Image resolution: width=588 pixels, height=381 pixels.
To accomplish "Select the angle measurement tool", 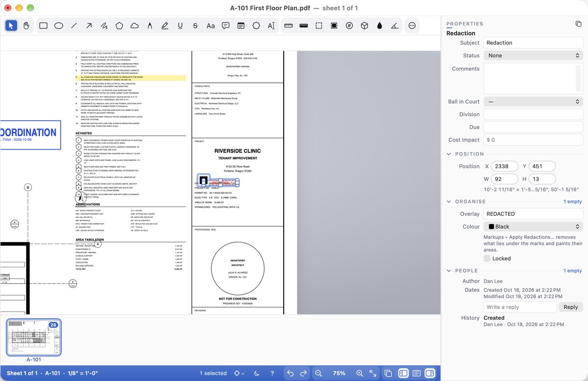I will tap(395, 25).
